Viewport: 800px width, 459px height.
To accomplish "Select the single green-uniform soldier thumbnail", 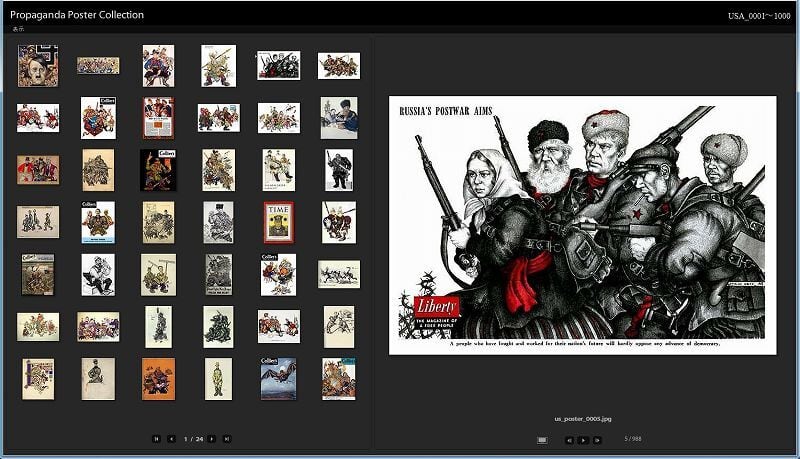I will pyautogui.click(x=218, y=379).
